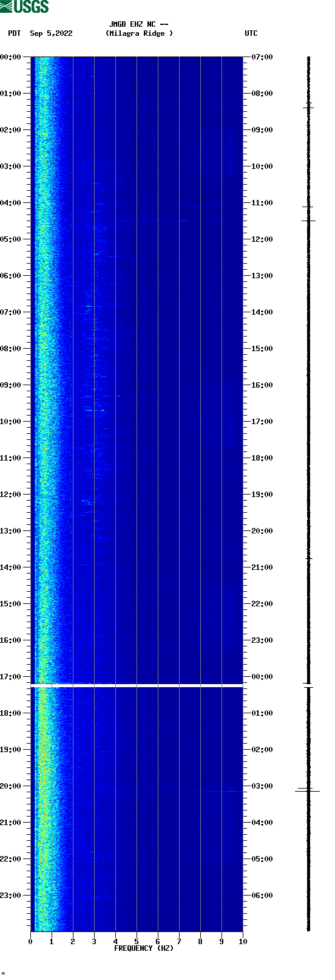
Task: Click the 20:00 PDT time label
Action: tap(11, 786)
